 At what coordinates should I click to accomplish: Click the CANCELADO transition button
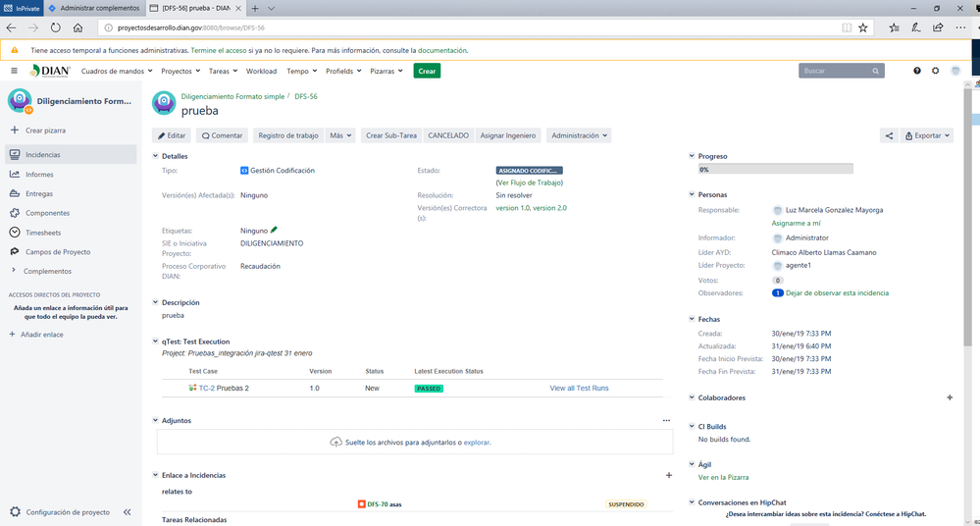pos(448,135)
